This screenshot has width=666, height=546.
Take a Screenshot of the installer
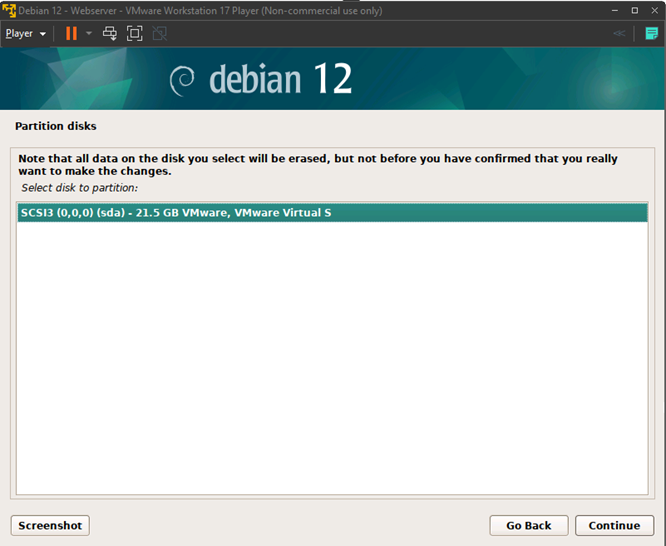click(50, 525)
